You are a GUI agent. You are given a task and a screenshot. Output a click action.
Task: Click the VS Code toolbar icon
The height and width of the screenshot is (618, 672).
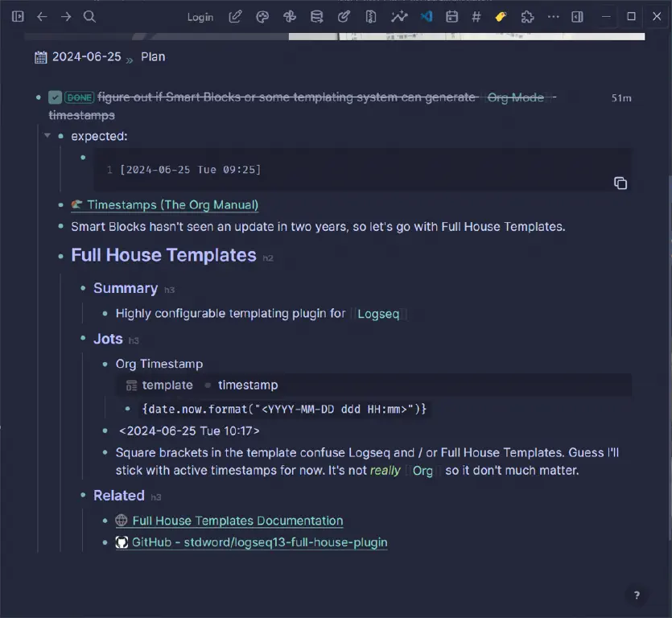click(x=426, y=17)
